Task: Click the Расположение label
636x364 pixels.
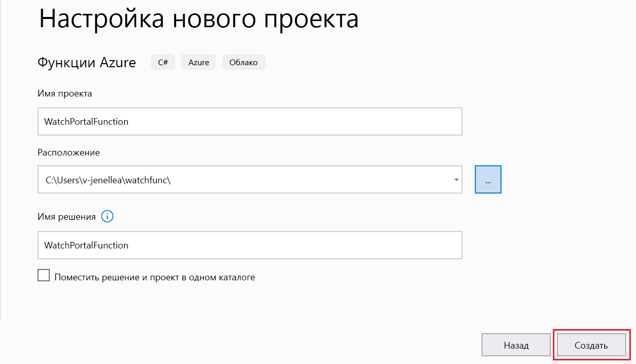Action: click(x=69, y=152)
